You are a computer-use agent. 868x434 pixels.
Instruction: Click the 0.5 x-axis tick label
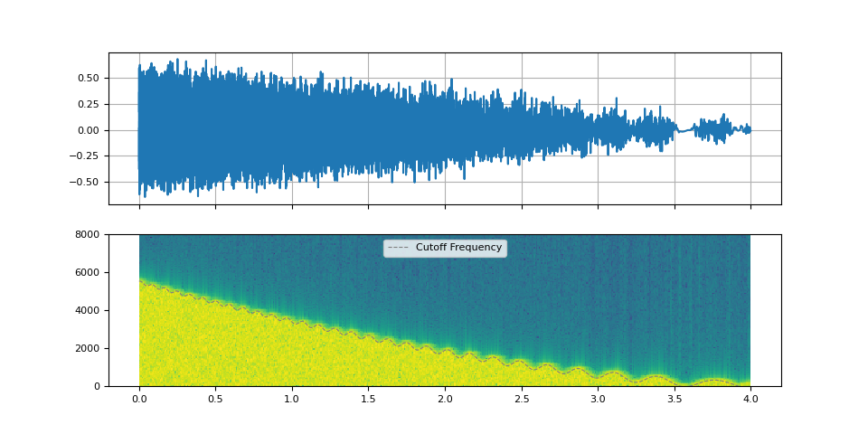tap(215, 399)
